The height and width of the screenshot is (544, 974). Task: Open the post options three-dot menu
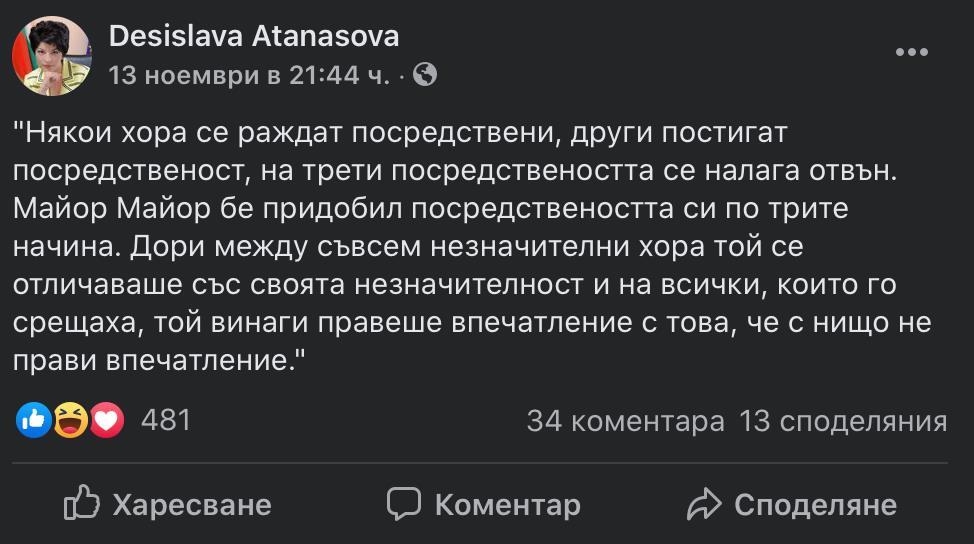point(911,53)
